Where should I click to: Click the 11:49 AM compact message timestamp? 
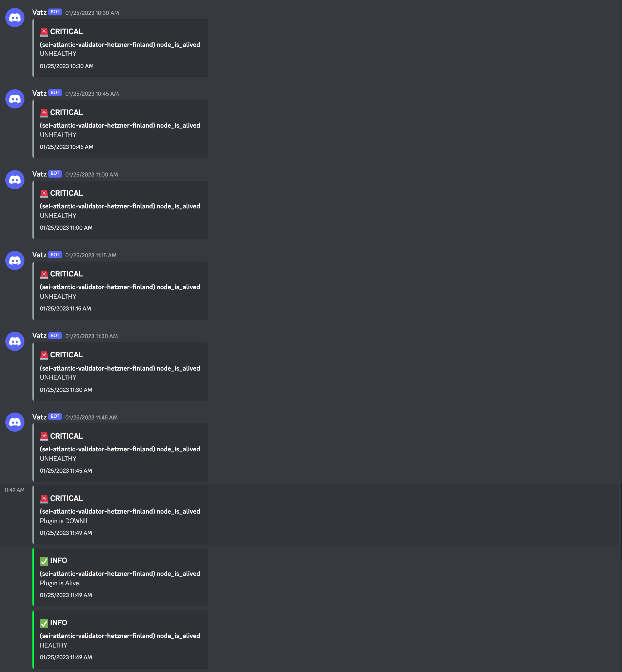pos(14,490)
